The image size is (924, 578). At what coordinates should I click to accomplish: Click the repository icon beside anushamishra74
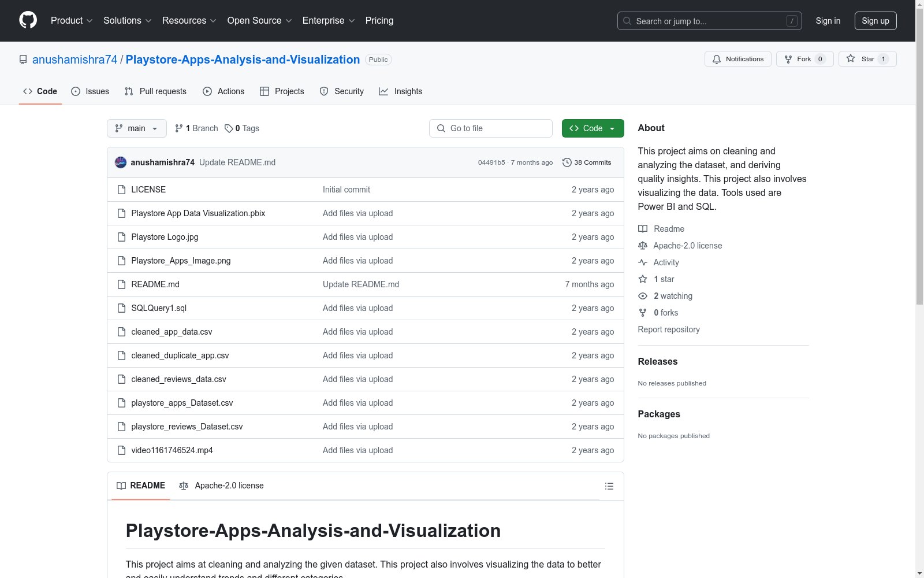click(x=23, y=60)
